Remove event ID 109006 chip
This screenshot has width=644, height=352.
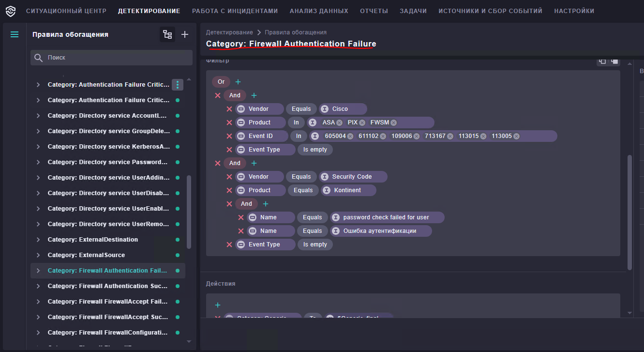click(x=417, y=136)
